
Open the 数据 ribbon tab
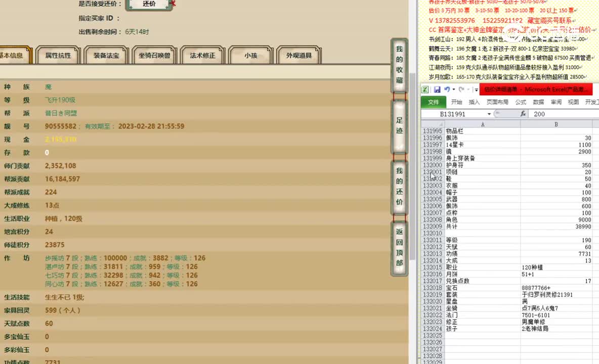click(538, 102)
